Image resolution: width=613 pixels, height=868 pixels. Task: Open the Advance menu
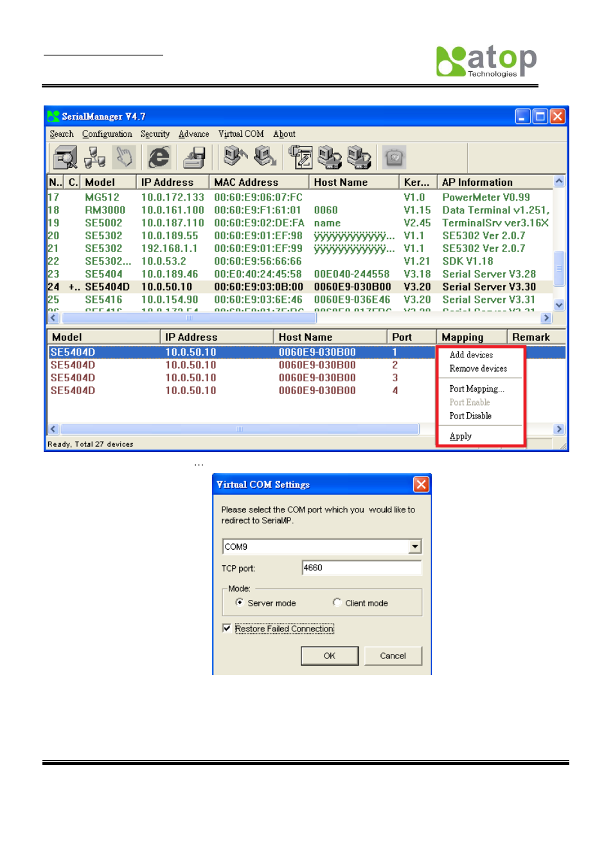(x=194, y=134)
